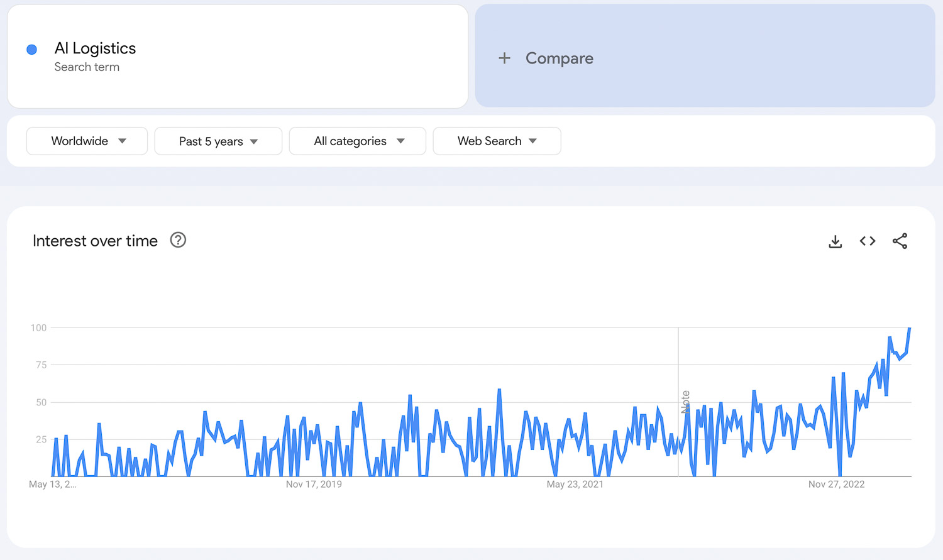The image size is (943, 560).
Task: Open the Web Search type dropdown
Action: pyautogui.click(x=497, y=141)
